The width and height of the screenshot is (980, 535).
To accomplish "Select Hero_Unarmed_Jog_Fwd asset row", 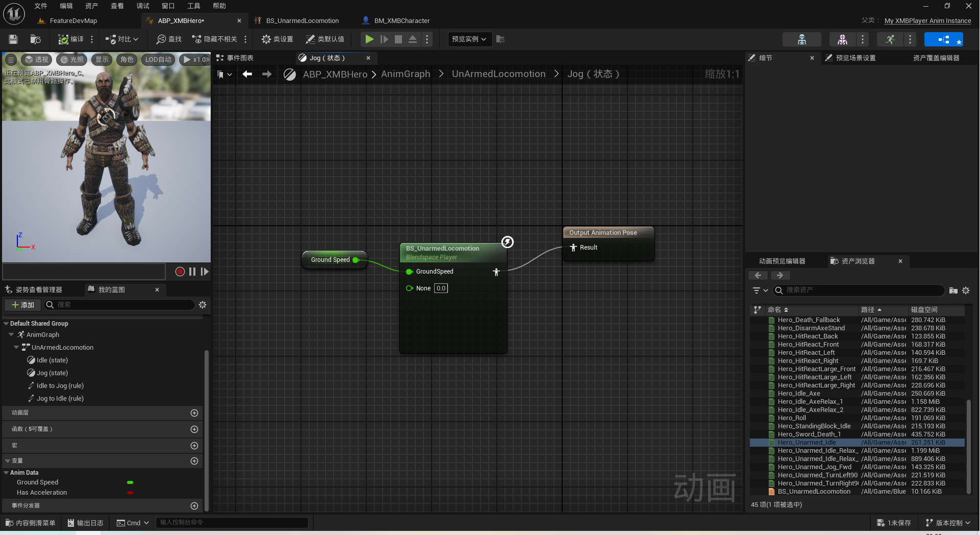I will 857,467.
